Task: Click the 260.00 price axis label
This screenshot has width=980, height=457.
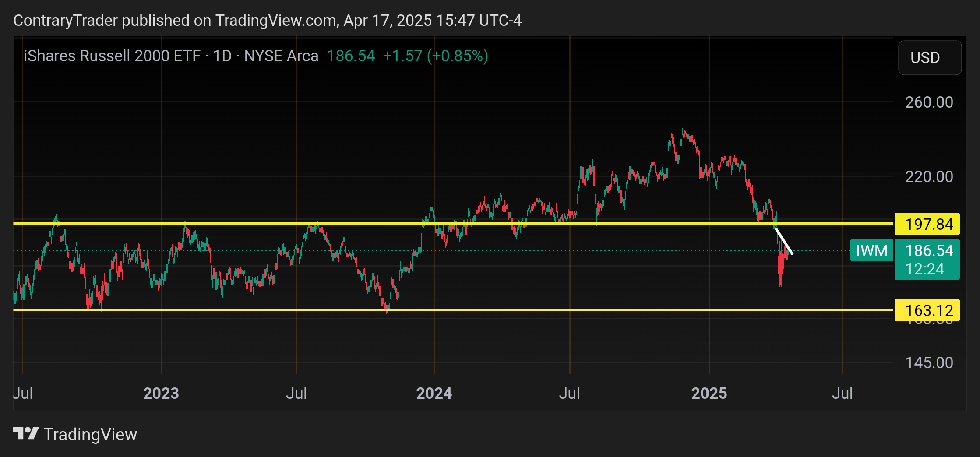Action: tap(929, 102)
